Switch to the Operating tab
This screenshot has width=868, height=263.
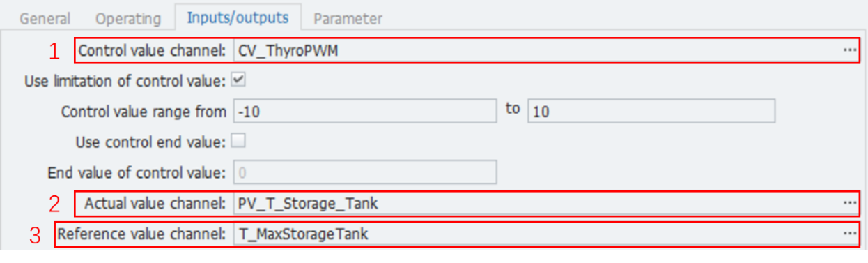click(x=128, y=19)
